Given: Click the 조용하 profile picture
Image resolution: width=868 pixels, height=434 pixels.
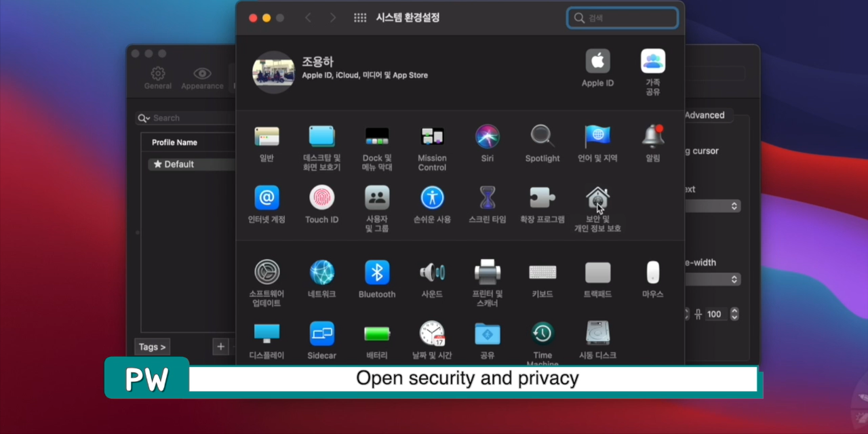Looking at the screenshot, I should tap(273, 72).
